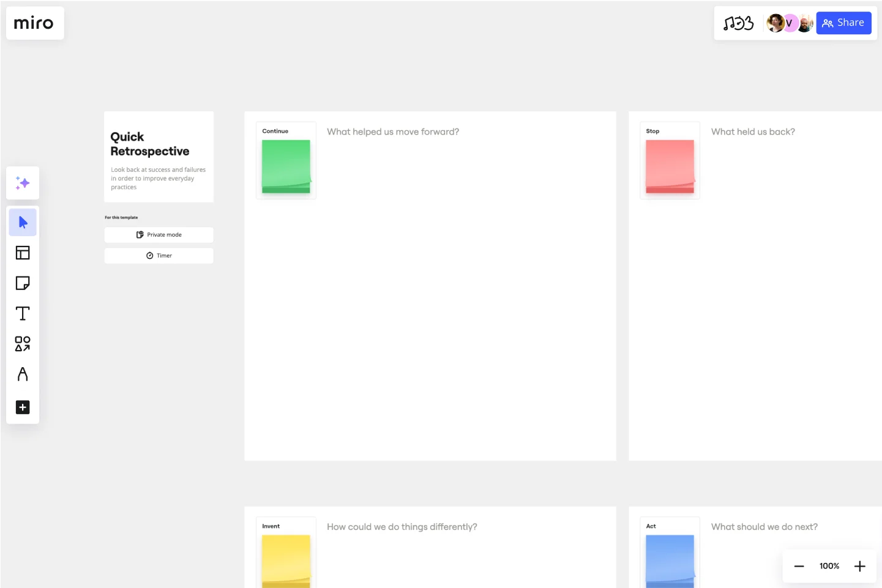This screenshot has height=588, width=882.
Task: Open the Miro AI sparkle tool
Action: pos(23,183)
